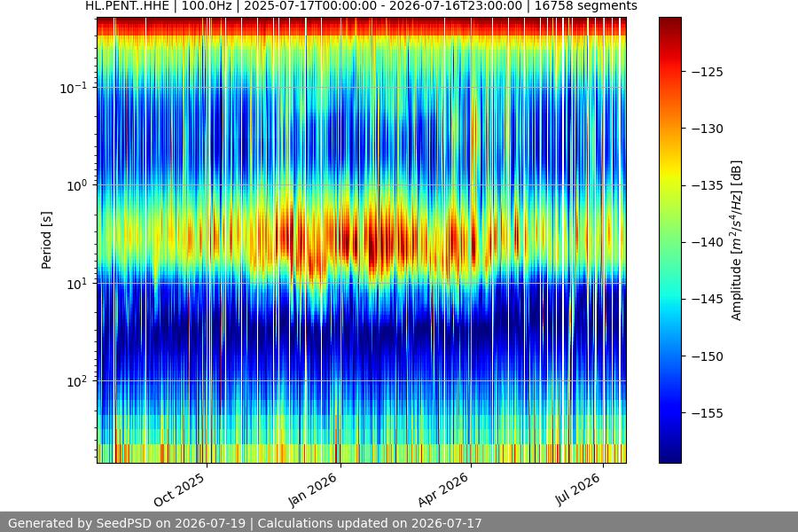
Task: Click the Amplitude [dB] colorbar label
Action: click(x=737, y=240)
